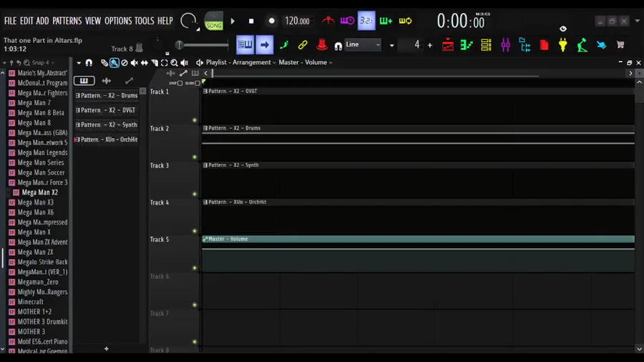Select the Slice tool in Playlist toolbar

(155, 63)
